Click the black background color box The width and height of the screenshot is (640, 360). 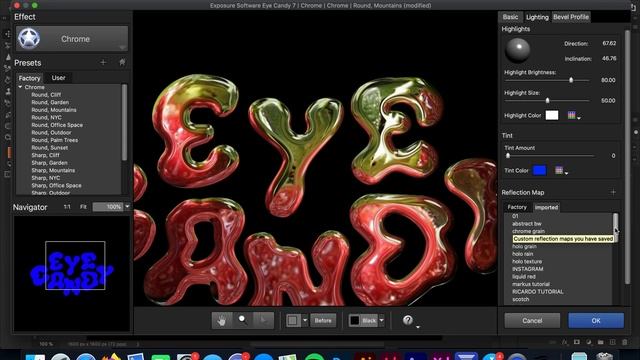[x=354, y=320]
